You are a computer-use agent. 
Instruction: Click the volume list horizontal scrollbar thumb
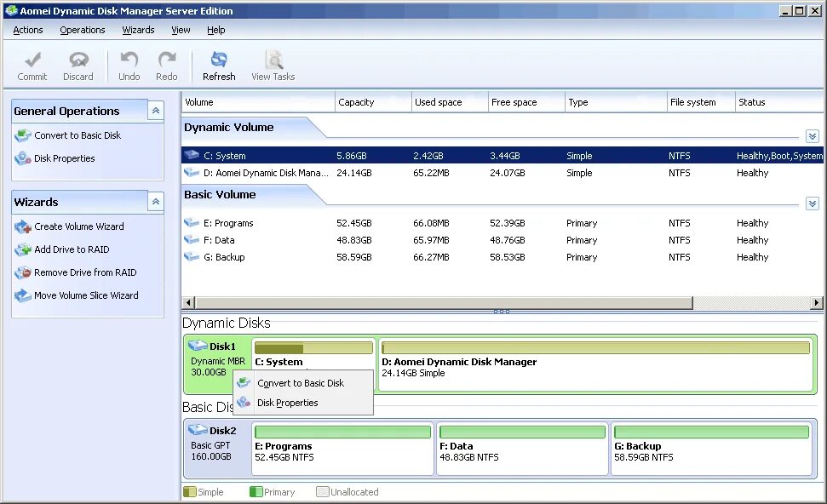[x=444, y=302]
